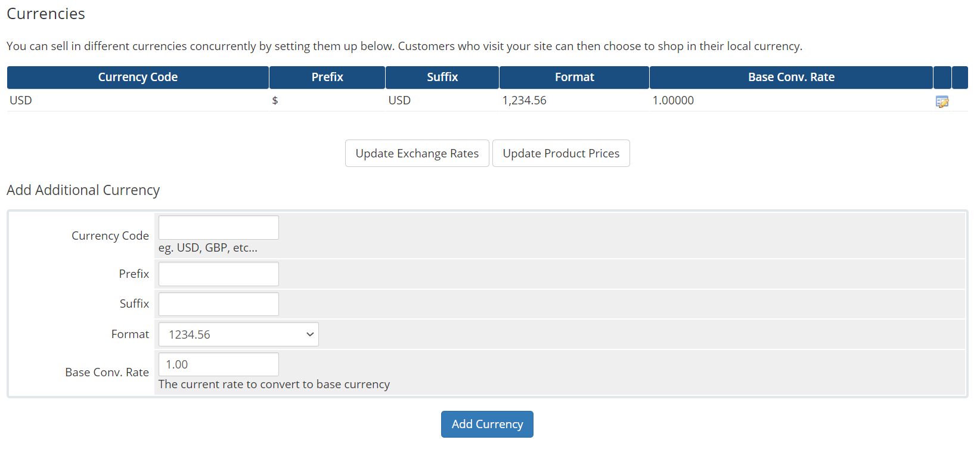This screenshot has height=449, width=980.
Task: Select the USD currency code cell in table
Action: pyautogui.click(x=21, y=100)
